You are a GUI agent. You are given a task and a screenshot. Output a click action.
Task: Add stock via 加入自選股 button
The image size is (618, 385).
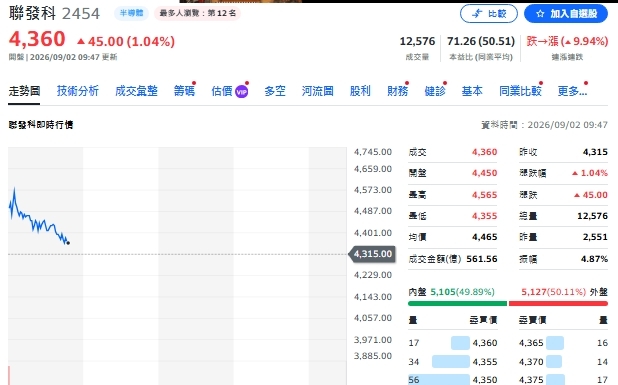566,14
